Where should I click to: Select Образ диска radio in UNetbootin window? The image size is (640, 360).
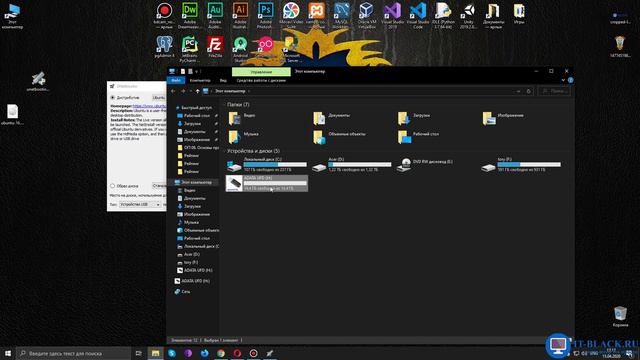113,186
